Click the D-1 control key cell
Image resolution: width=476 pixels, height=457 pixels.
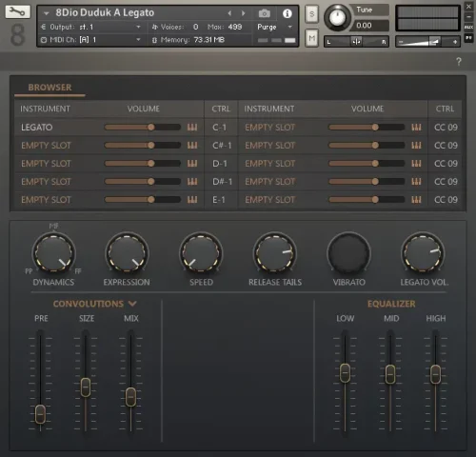coord(220,164)
